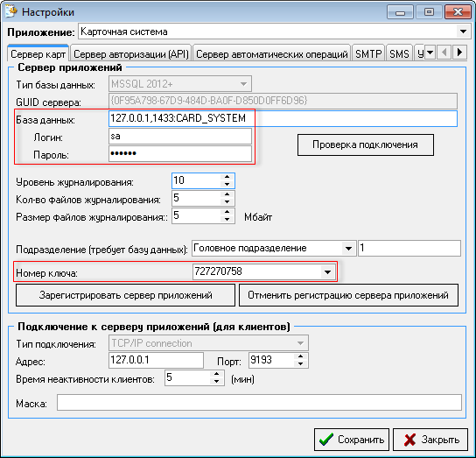The image size is (476, 458).
Task: Open the Номер ключа dropdown
Action: (327, 271)
